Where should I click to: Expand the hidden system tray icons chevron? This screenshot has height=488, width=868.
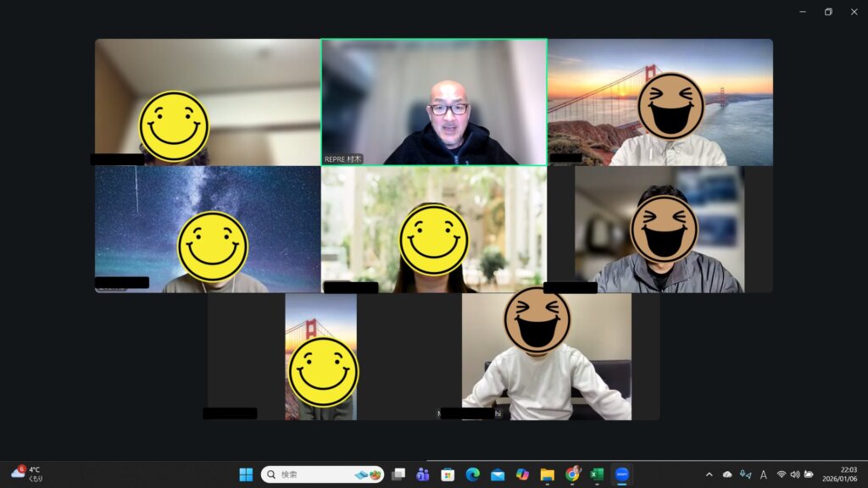[709, 474]
